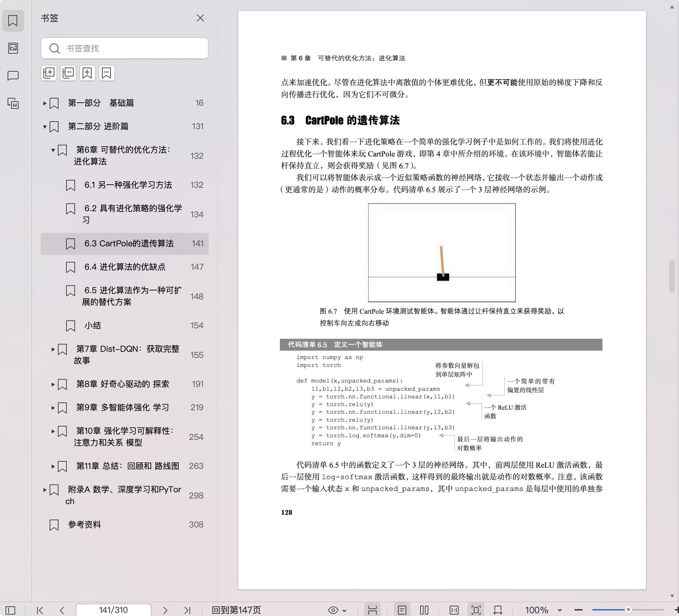The height and width of the screenshot is (616, 679).
Task: Toggle fit page view
Action: click(x=476, y=610)
